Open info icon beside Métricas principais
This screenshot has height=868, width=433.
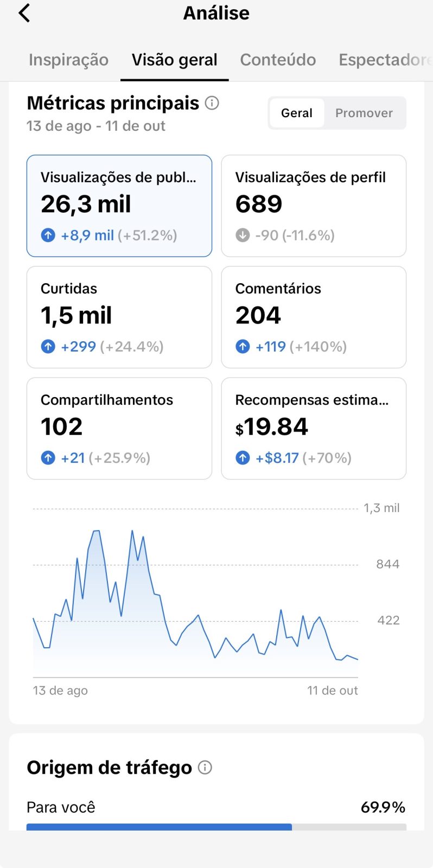tap(212, 103)
